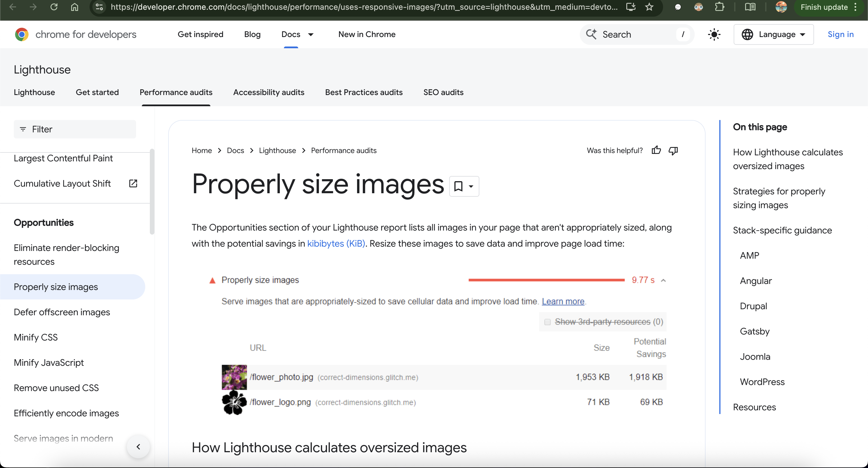Open the Chrome profile avatar
The height and width of the screenshot is (468, 868).
click(x=781, y=7)
